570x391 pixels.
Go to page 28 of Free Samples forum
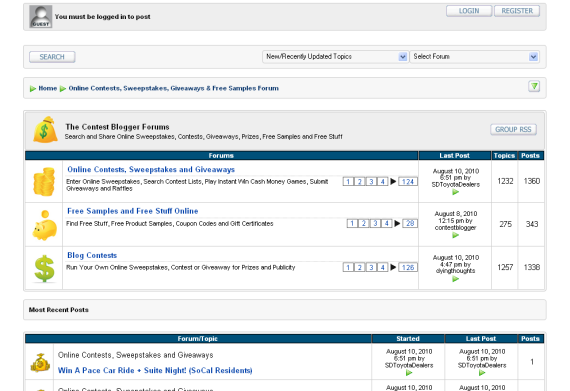(x=410, y=223)
